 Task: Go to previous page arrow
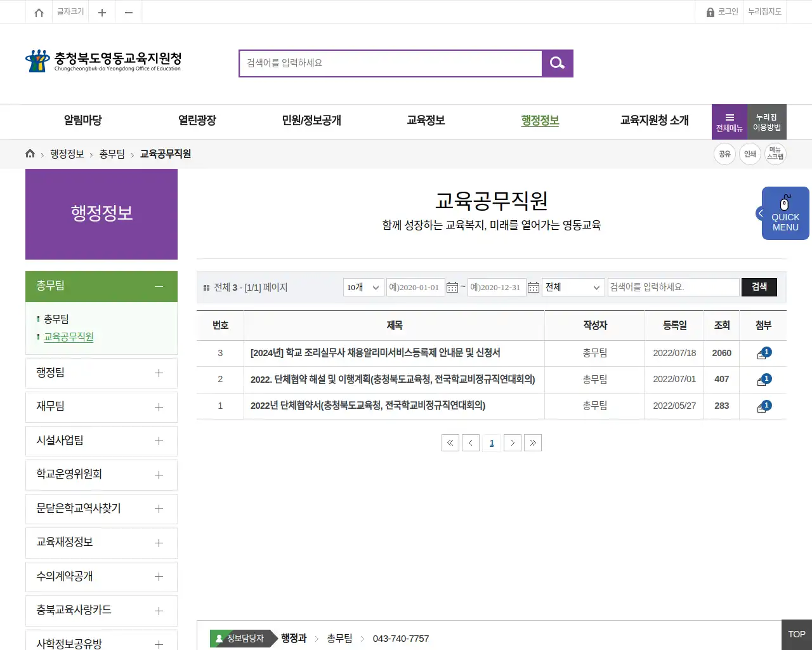point(471,443)
